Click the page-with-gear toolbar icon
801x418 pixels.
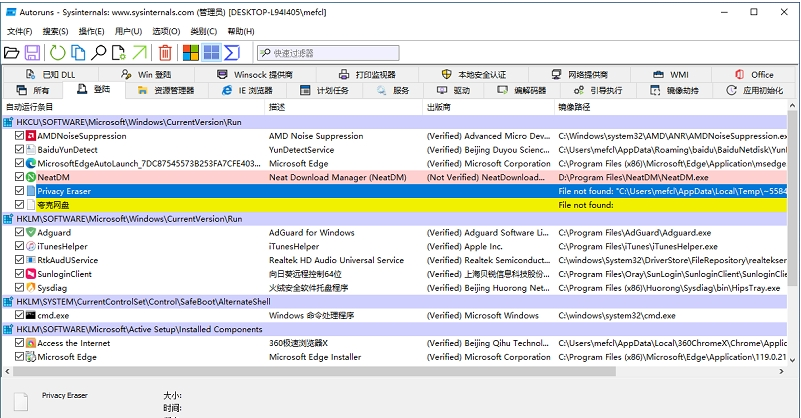(x=119, y=53)
